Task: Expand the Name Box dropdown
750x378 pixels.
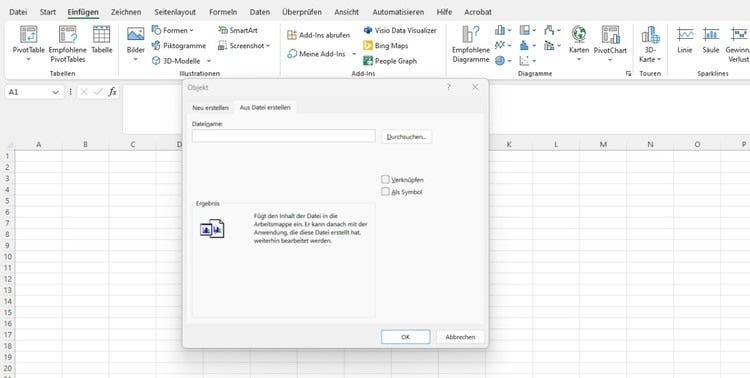Action: pyautogui.click(x=55, y=92)
